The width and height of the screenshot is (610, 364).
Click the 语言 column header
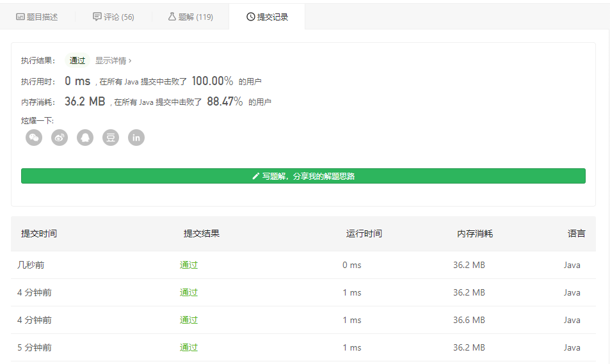pos(576,233)
